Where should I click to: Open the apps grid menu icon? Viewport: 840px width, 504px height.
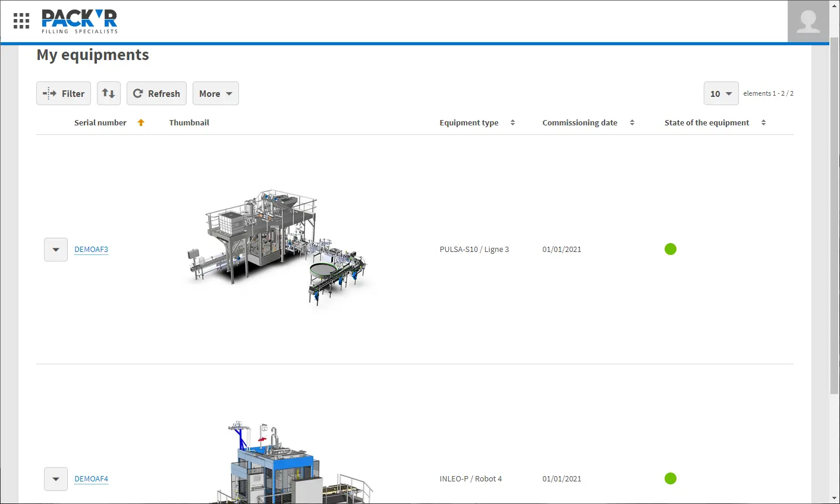coord(21,21)
